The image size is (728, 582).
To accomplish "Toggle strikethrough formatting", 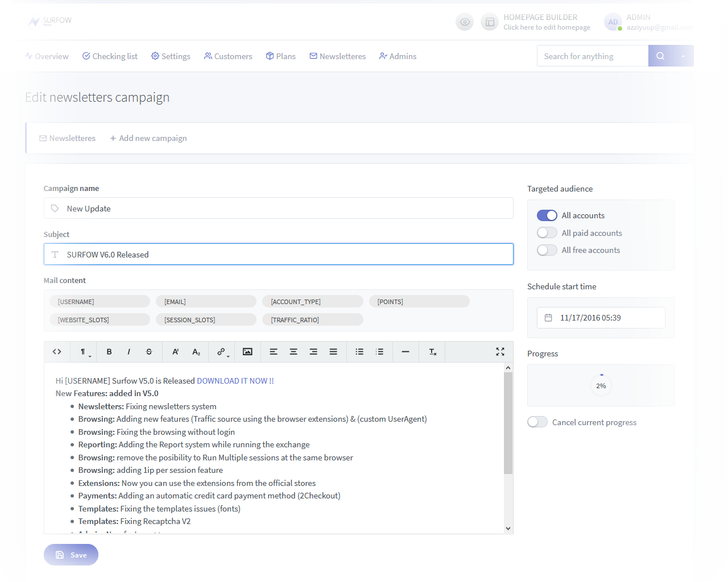I will [149, 352].
